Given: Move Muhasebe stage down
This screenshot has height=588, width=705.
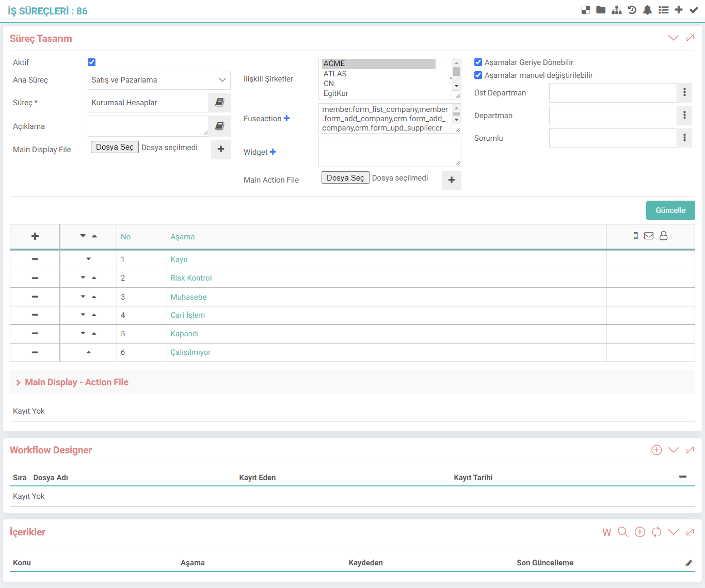Looking at the screenshot, I should pyautogui.click(x=83, y=297).
